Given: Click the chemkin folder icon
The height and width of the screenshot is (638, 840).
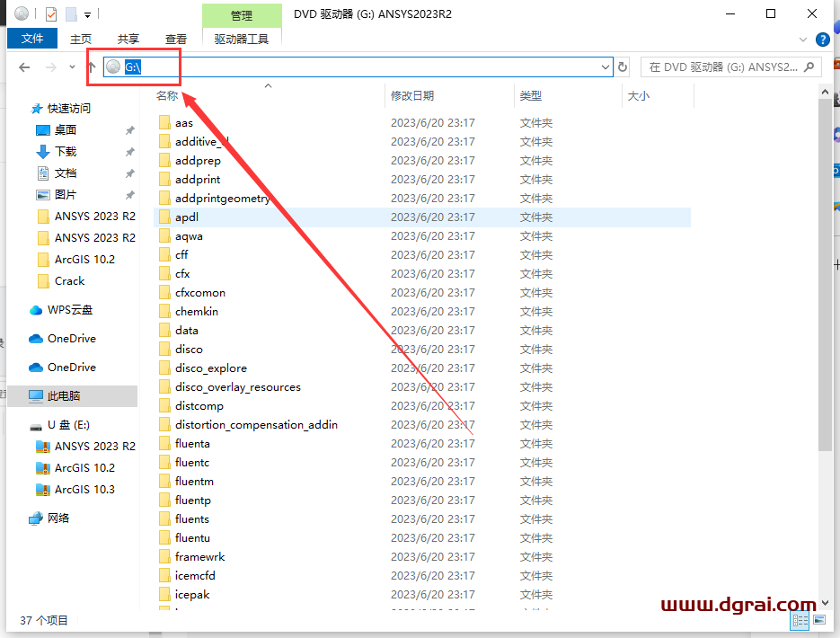Looking at the screenshot, I should tap(164, 311).
